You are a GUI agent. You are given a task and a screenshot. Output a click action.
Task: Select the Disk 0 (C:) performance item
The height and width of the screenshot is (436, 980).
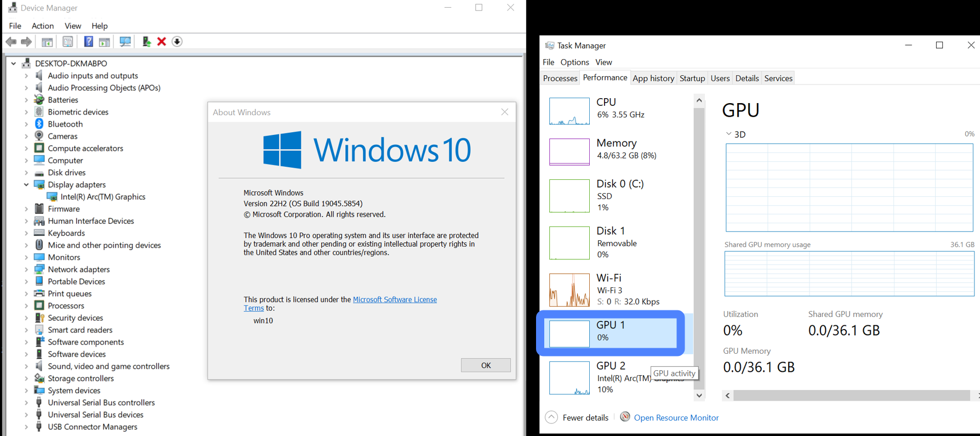coord(618,195)
